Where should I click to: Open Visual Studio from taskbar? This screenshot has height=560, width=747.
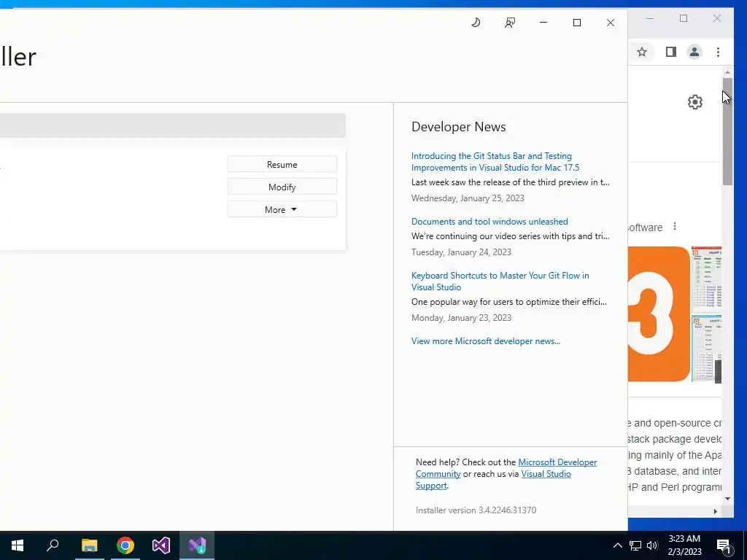[161, 545]
